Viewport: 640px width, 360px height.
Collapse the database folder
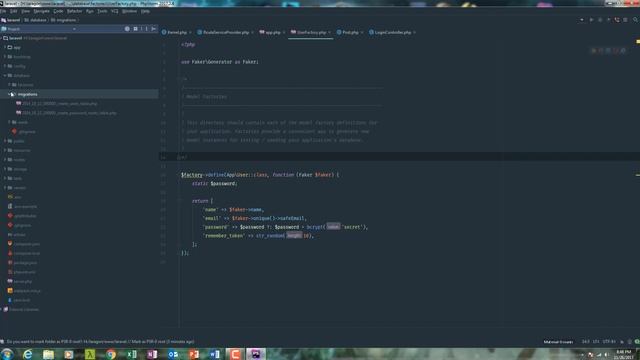click(5, 76)
